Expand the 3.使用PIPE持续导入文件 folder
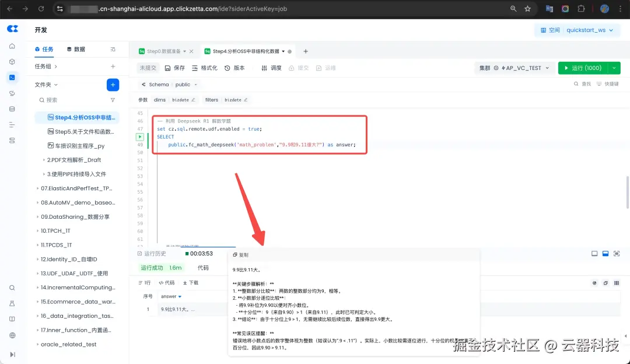Screen dimensions: 630x364 [44, 174]
